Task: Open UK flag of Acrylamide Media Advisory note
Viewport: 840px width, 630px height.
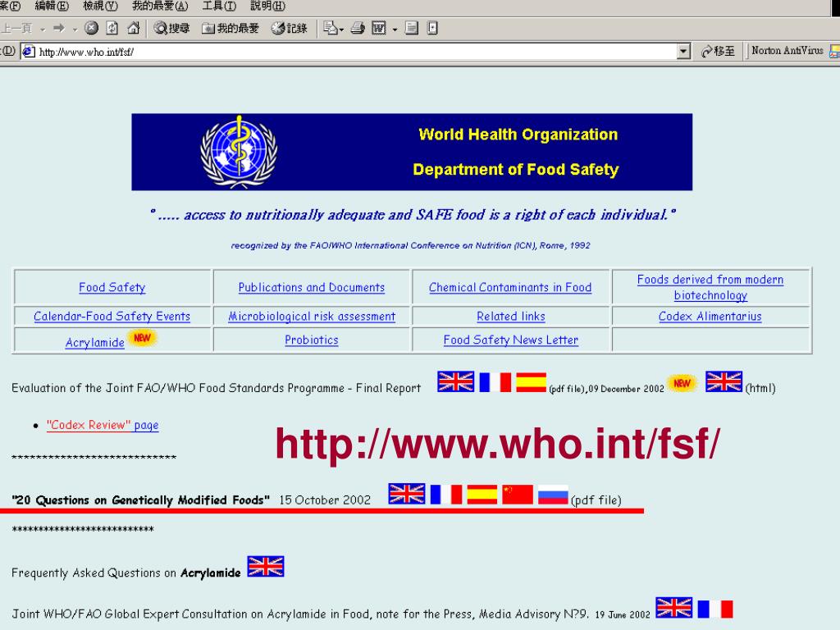Action: tap(674, 608)
